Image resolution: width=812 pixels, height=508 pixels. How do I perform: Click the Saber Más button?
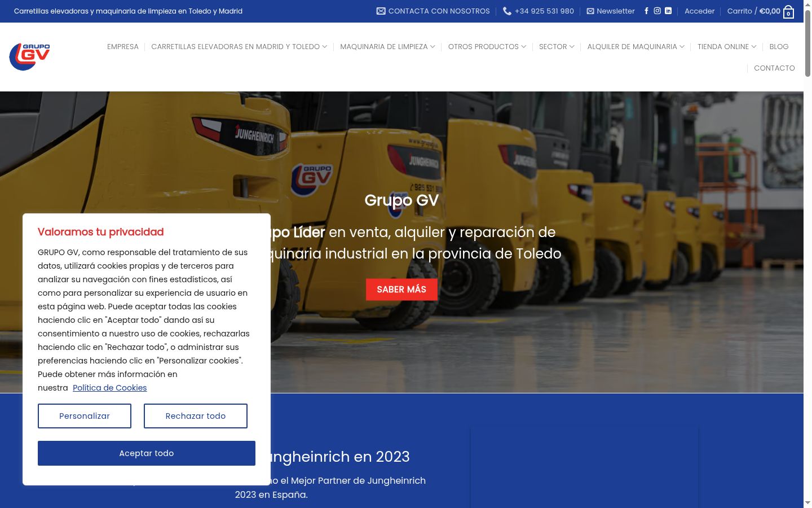pyautogui.click(x=401, y=290)
